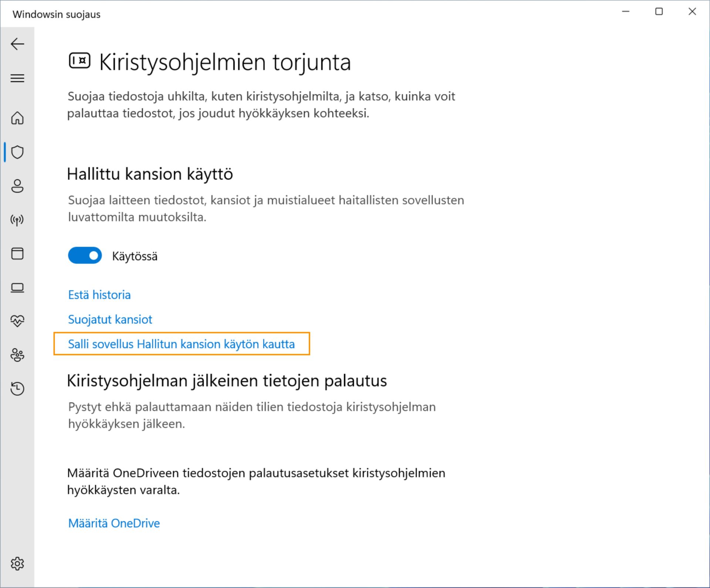Click the back arrow in the sidebar
Viewport: 710px width, 588px height.
click(x=17, y=44)
